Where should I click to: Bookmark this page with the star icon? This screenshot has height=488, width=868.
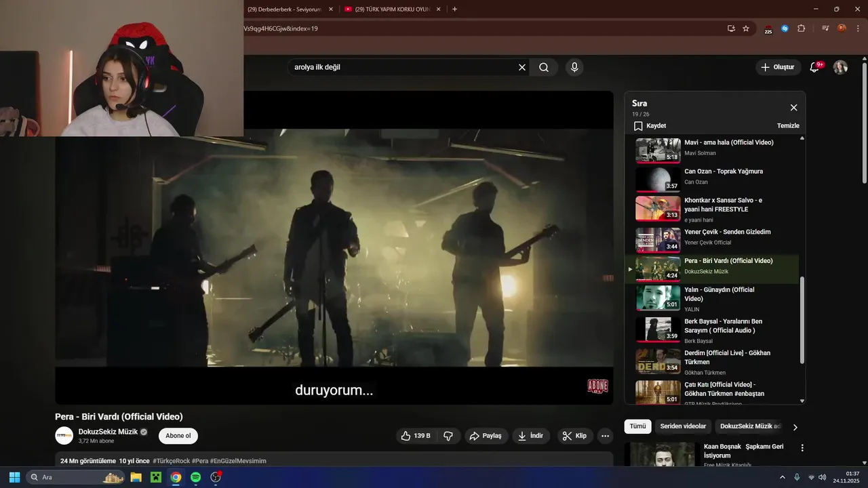click(x=746, y=28)
